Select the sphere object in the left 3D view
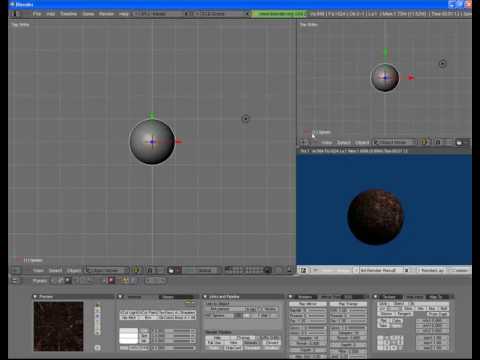The image size is (480, 360). pos(152,142)
